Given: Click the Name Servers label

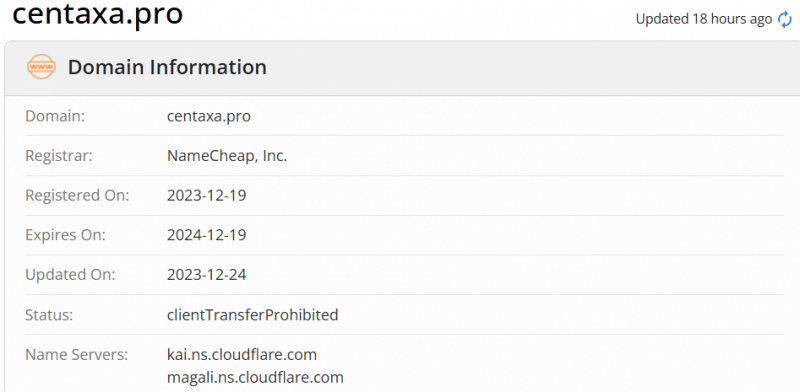Looking at the screenshot, I should pyautogui.click(x=77, y=354).
